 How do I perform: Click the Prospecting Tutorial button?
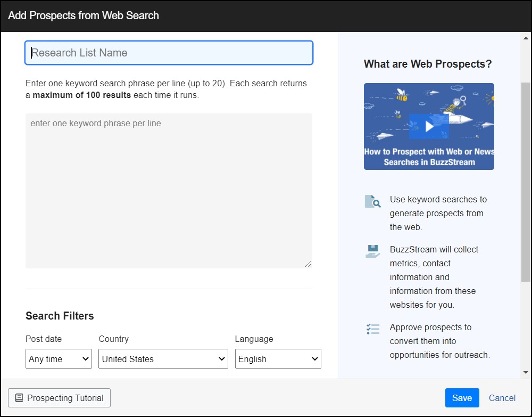60,398
